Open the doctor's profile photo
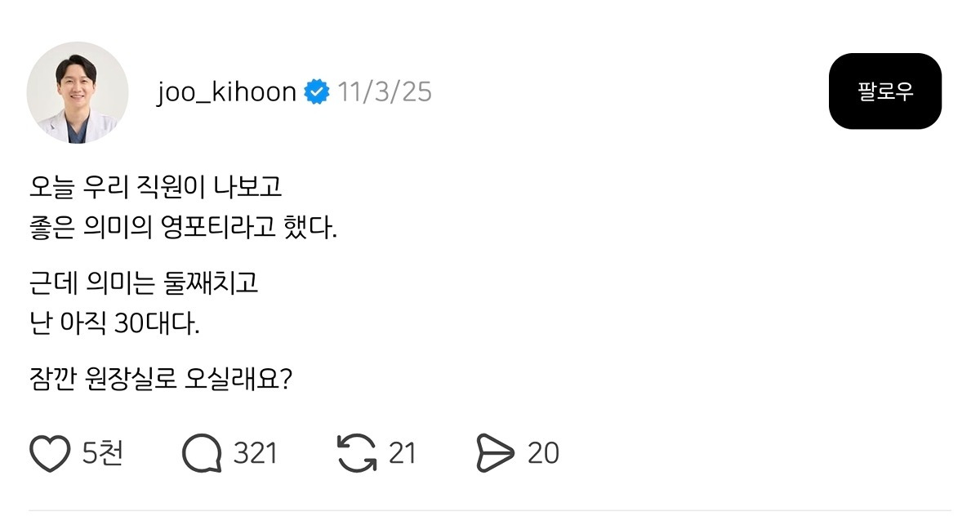The width and height of the screenshot is (980, 516). [x=78, y=92]
